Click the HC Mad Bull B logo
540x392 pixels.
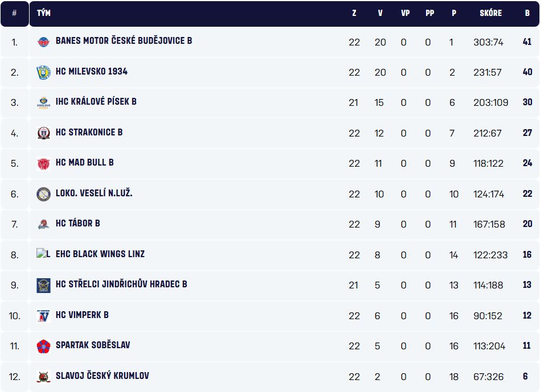click(43, 163)
